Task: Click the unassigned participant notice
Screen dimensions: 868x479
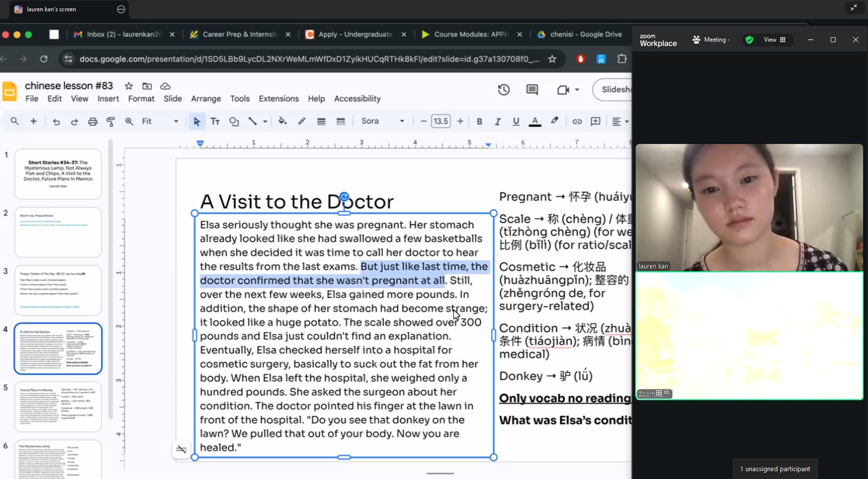Action: pos(775,469)
